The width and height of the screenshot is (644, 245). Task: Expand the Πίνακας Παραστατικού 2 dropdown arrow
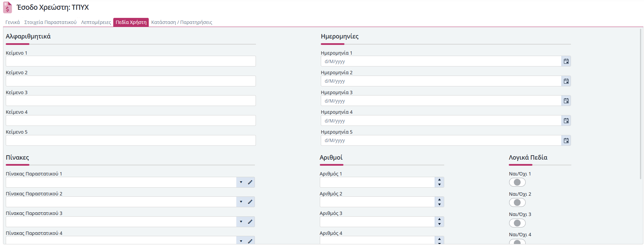(x=241, y=202)
